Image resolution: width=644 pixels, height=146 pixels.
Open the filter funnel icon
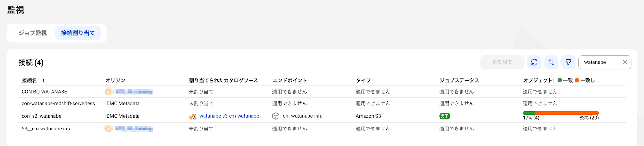click(x=568, y=62)
